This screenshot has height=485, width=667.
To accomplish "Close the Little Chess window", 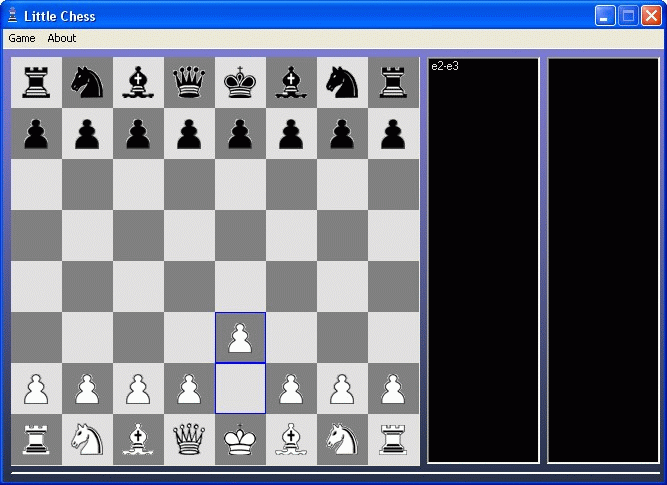I will coord(651,16).
